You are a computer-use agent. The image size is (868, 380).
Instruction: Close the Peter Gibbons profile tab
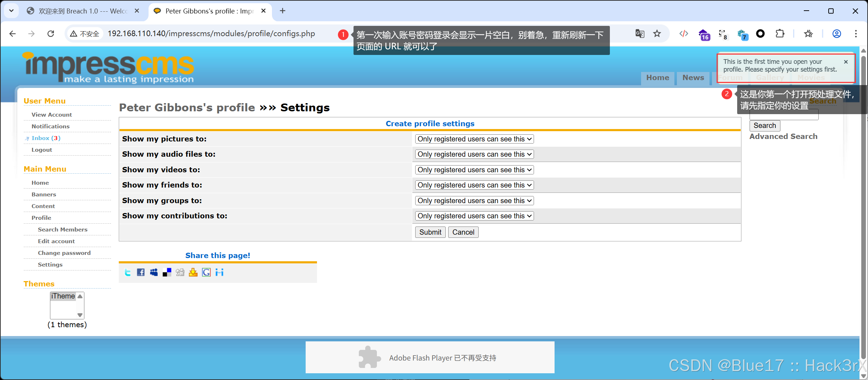pos(263,11)
